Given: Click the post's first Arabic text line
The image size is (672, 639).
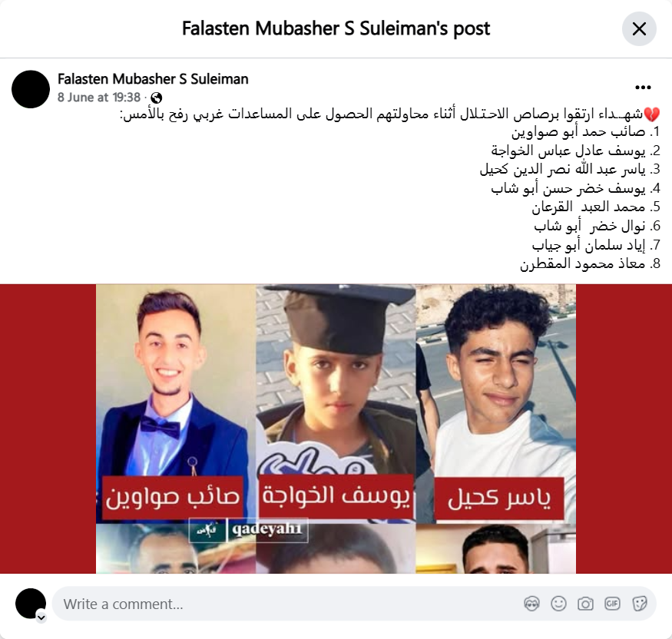Looking at the screenshot, I should 390,114.
